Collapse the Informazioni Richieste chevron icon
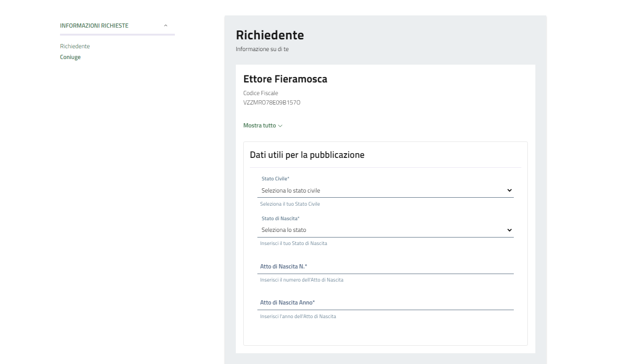 (x=165, y=26)
